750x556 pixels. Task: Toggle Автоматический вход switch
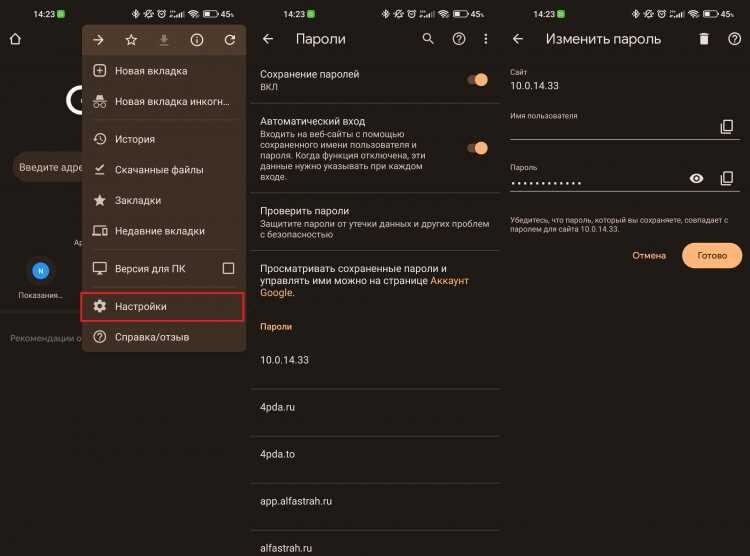(478, 148)
